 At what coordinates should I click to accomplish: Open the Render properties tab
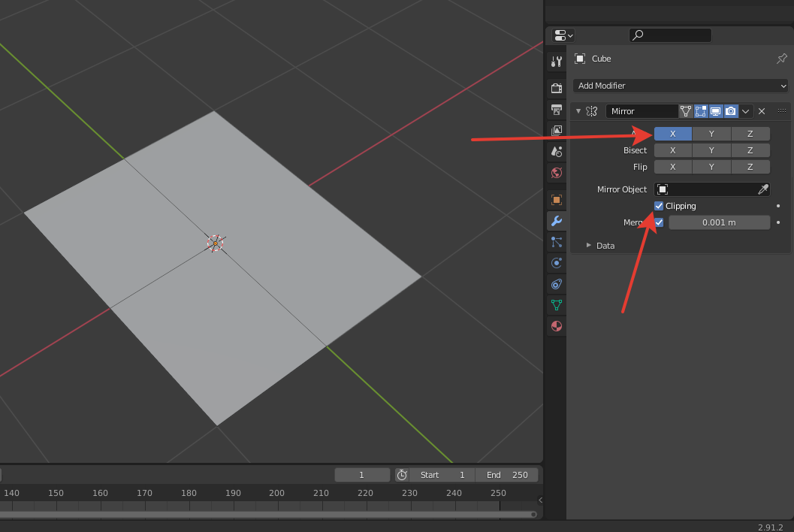point(557,88)
